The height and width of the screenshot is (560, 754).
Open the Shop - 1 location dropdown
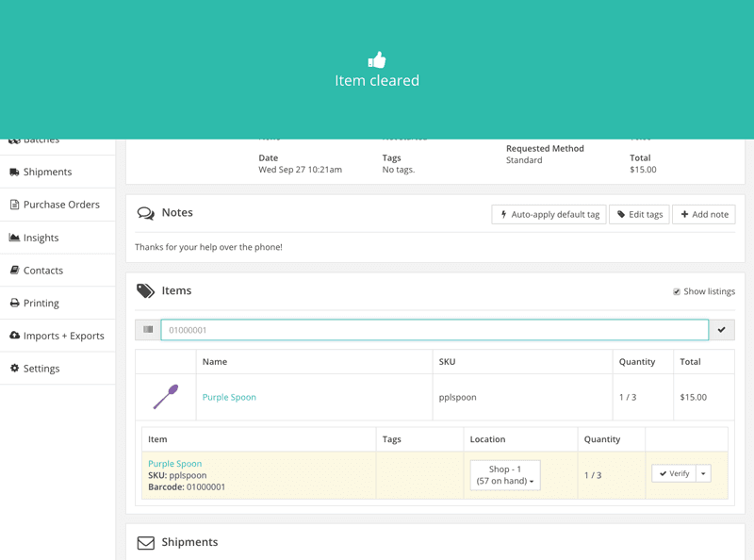coord(505,475)
